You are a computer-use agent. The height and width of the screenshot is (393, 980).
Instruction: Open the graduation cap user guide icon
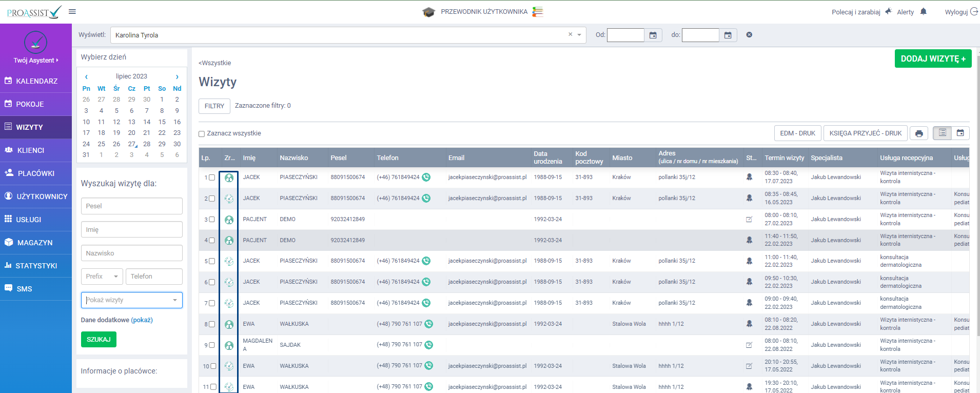click(x=428, y=12)
